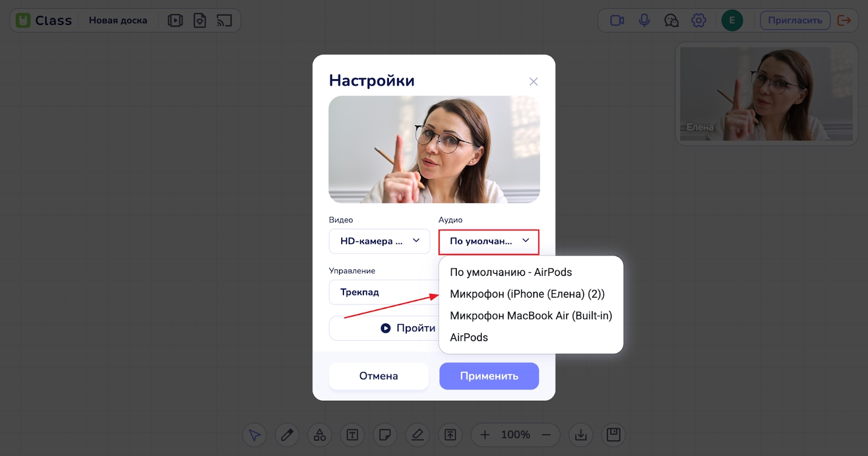Select the pencil drawing tool
Screen dimensions: 868x456
coord(287,435)
